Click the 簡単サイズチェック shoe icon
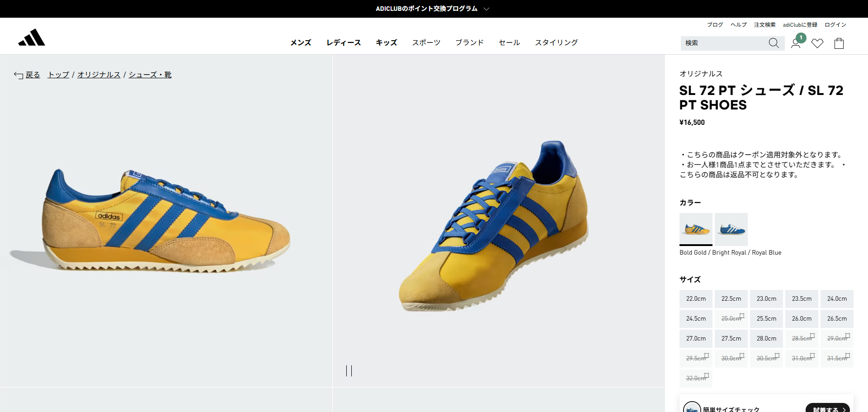Screen dimensions: 868x412 click(692, 407)
